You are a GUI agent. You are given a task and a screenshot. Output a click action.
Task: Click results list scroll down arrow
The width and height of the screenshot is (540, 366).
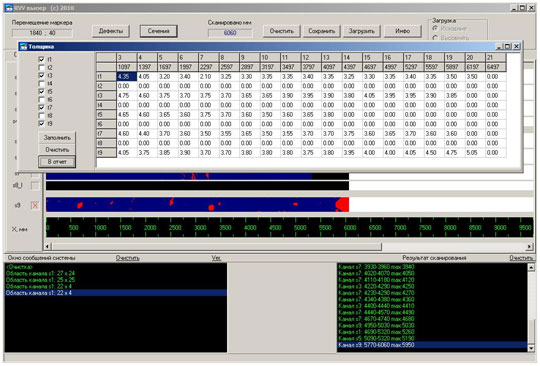point(531,348)
